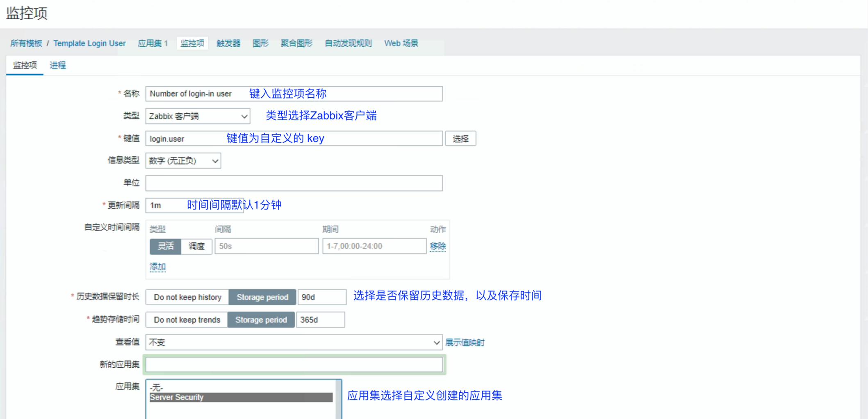The height and width of the screenshot is (419, 868).
Task: Switch to the 监控项 form tab
Action: pyautogui.click(x=25, y=65)
